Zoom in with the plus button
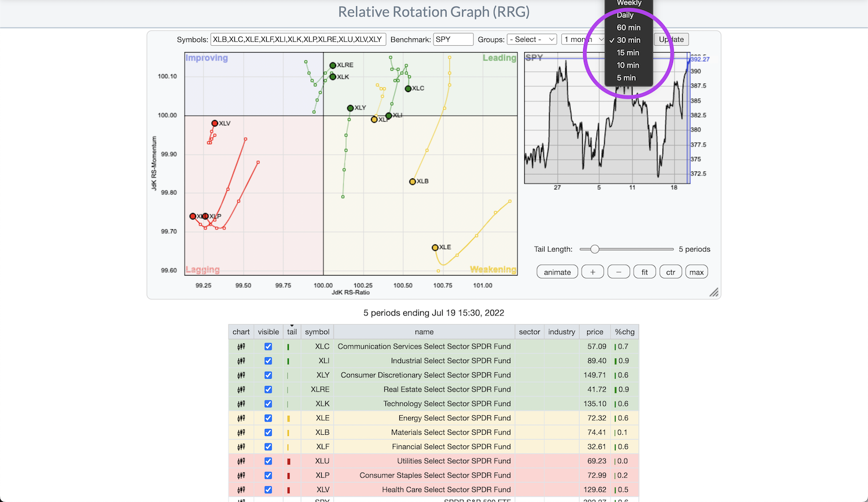The width and height of the screenshot is (868, 502). tap(593, 272)
